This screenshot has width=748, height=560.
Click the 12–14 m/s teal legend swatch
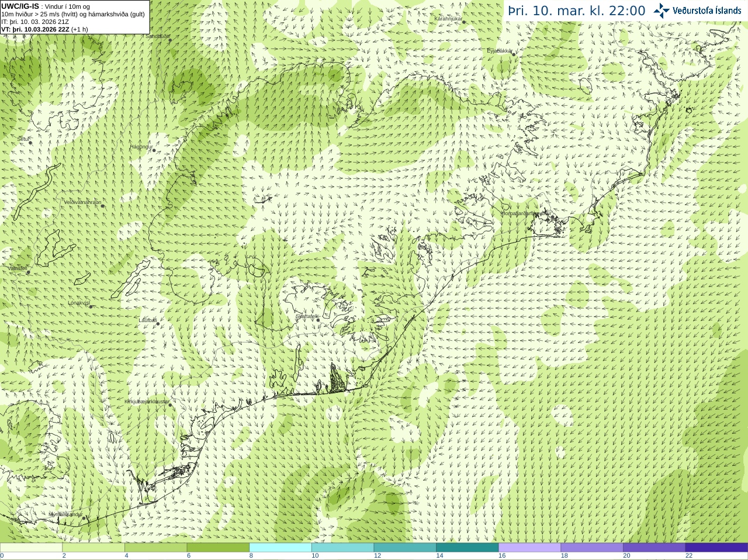(x=405, y=548)
